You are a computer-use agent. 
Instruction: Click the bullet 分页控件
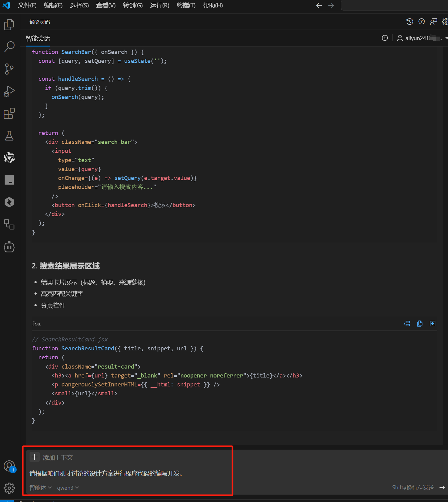tap(53, 305)
